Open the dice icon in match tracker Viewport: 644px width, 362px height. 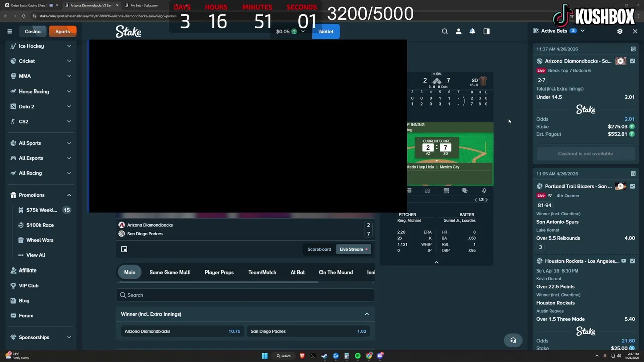click(x=465, y=191)
